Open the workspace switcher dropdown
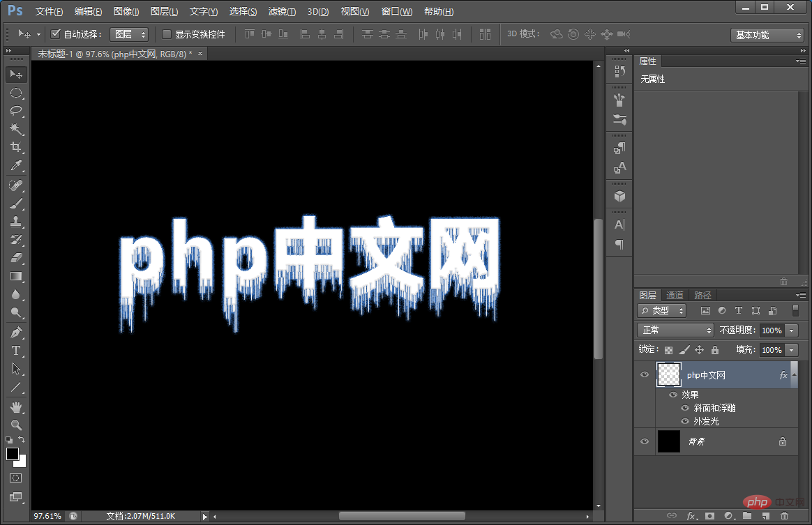Screen dimensions: 812x525 tap(767, 35)
